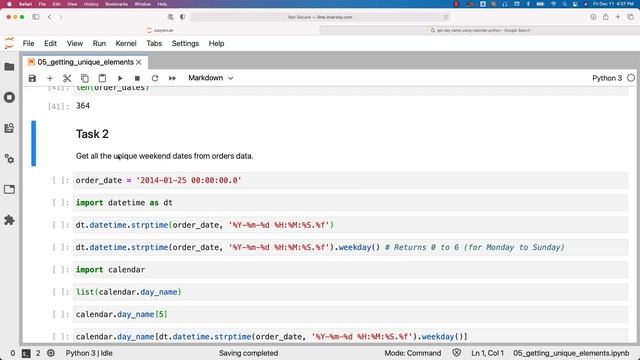Click Mode: Command in the status bar
The height and width of the screenshot is (360, 640).
413,353
